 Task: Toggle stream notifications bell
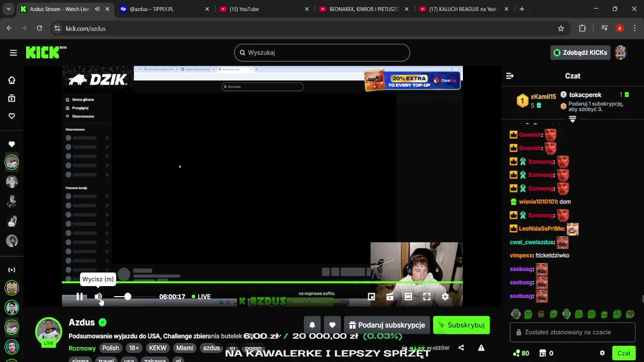point(312,325)
